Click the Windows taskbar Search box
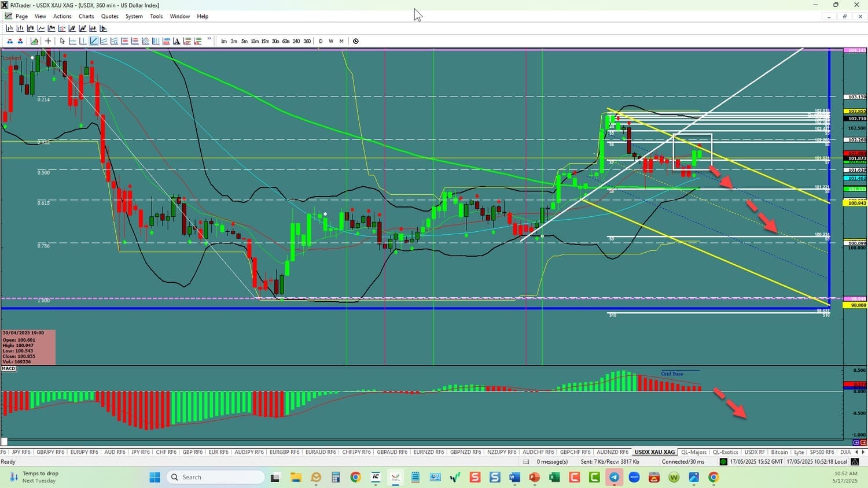This screenshot has width=868, height=488. click(x=214, y=477)
